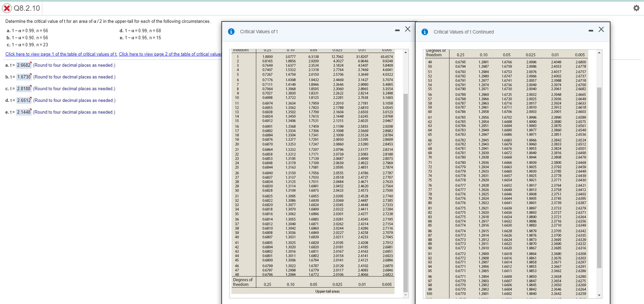644x304 pixels.
Task: Click the 0.025 column header in the Continued table
Action: [531, 55]
